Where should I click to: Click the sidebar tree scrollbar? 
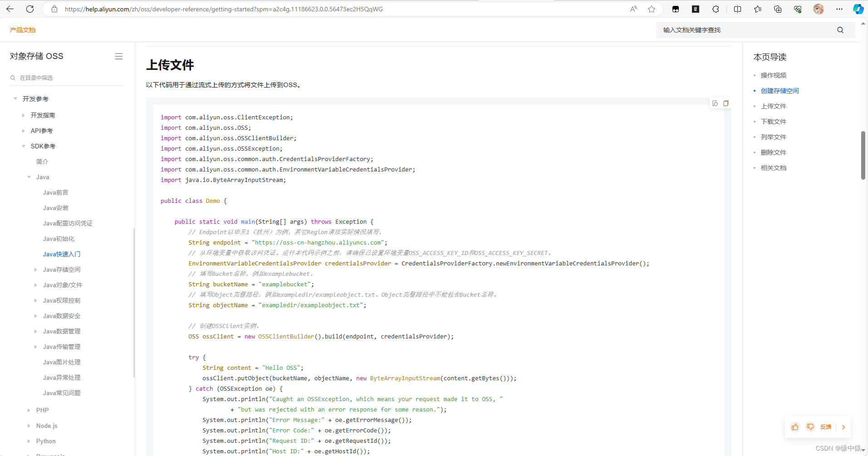point(134,303)
